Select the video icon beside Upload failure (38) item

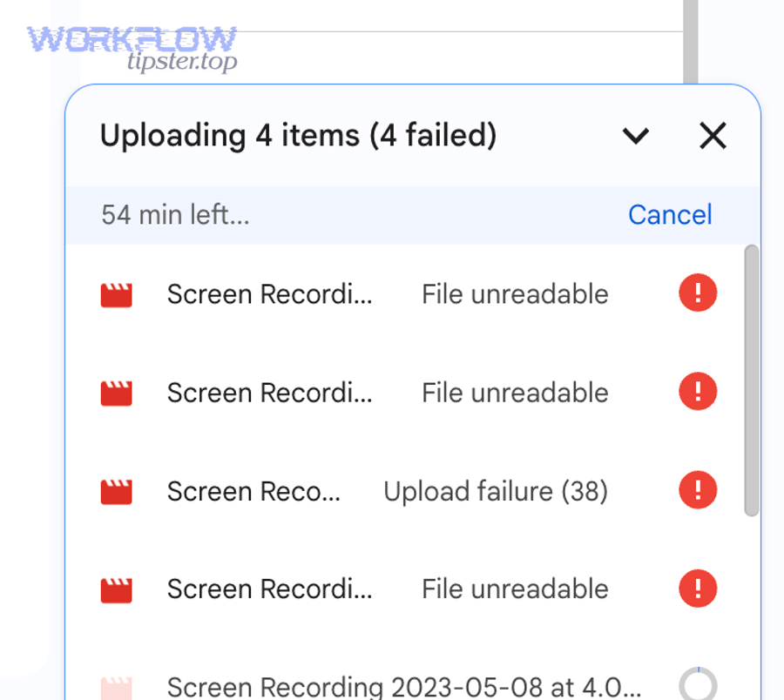pyautogui.click(x=116, y=490)
